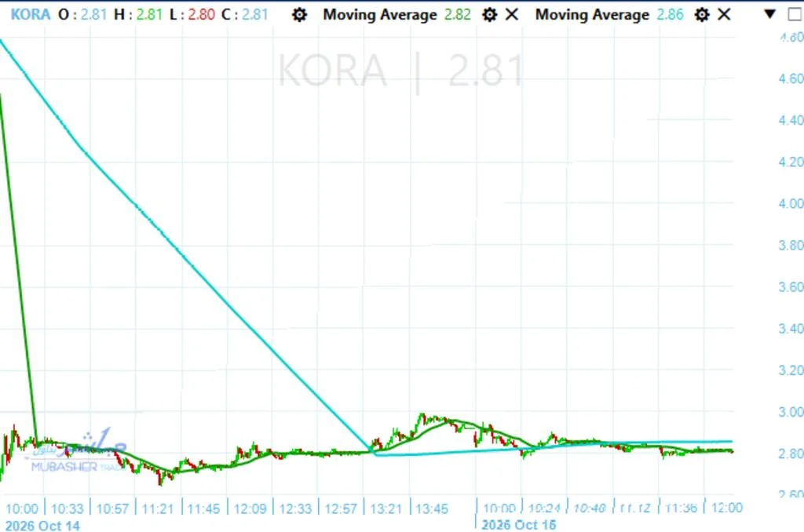Click the 4.40 price axis label
This screenshot has height=532, width=804.
pyautogui.click(x=791, y=120)
